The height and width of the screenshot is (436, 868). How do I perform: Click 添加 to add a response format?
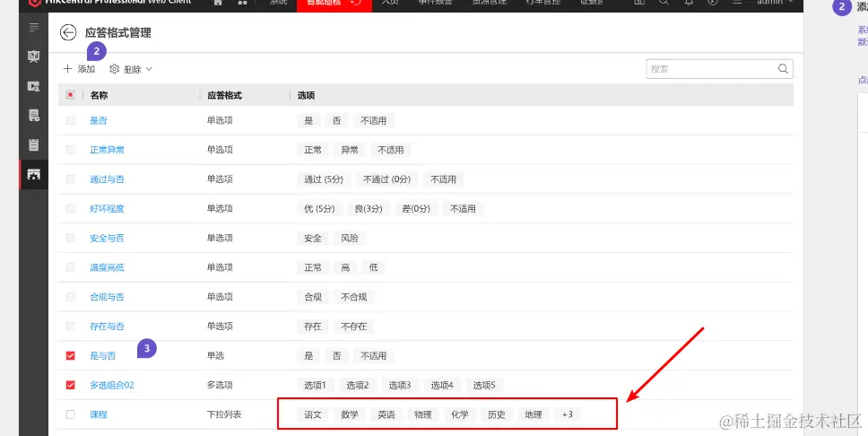coord(79,69)
